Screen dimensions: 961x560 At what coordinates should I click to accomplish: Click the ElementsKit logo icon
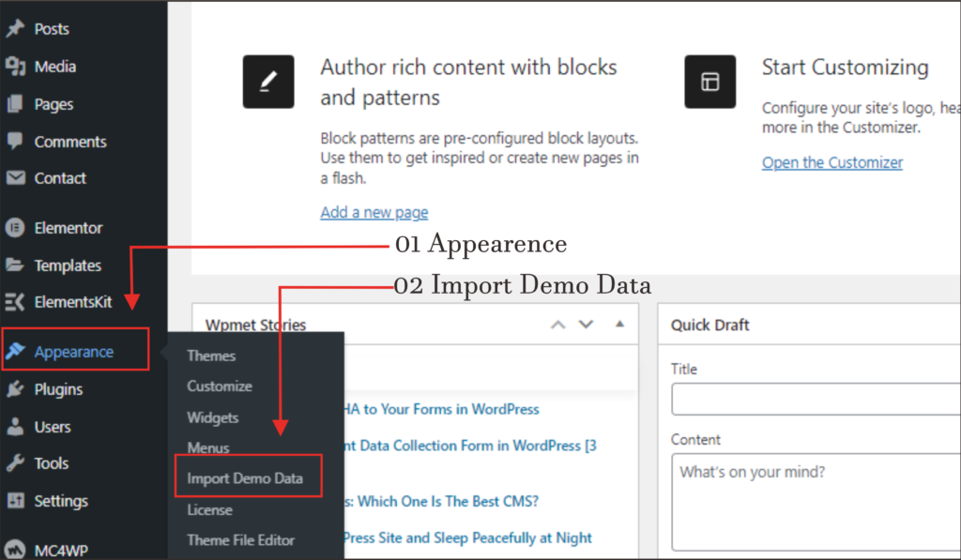pos(15,301)
